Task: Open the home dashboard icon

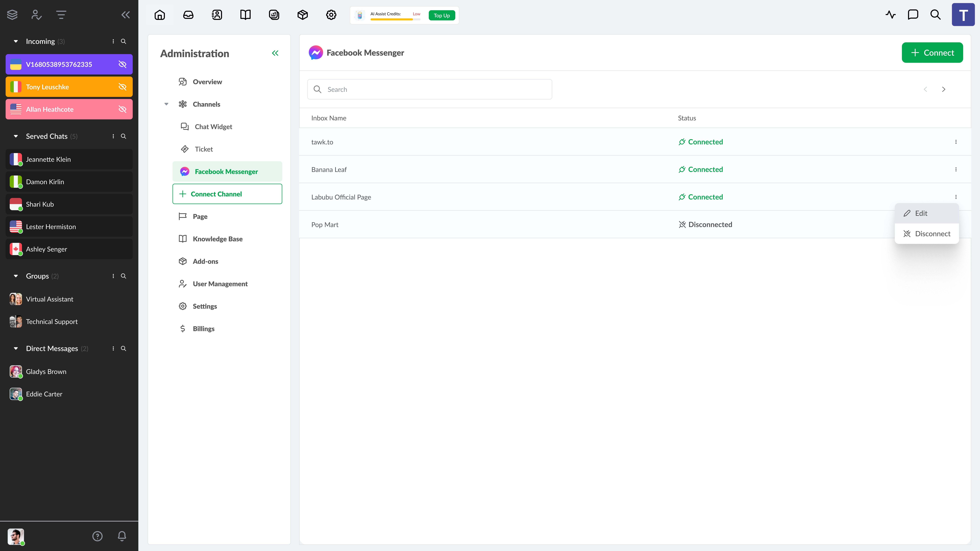Action: pos(160,15)
